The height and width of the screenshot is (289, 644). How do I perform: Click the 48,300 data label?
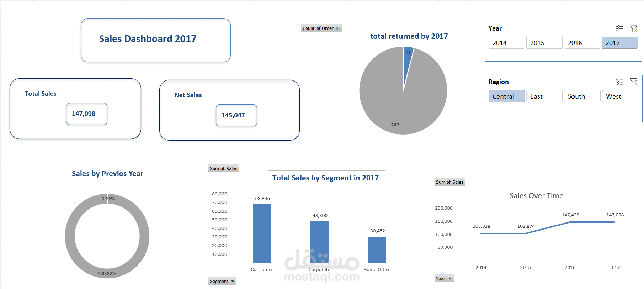tap(320, 215)
